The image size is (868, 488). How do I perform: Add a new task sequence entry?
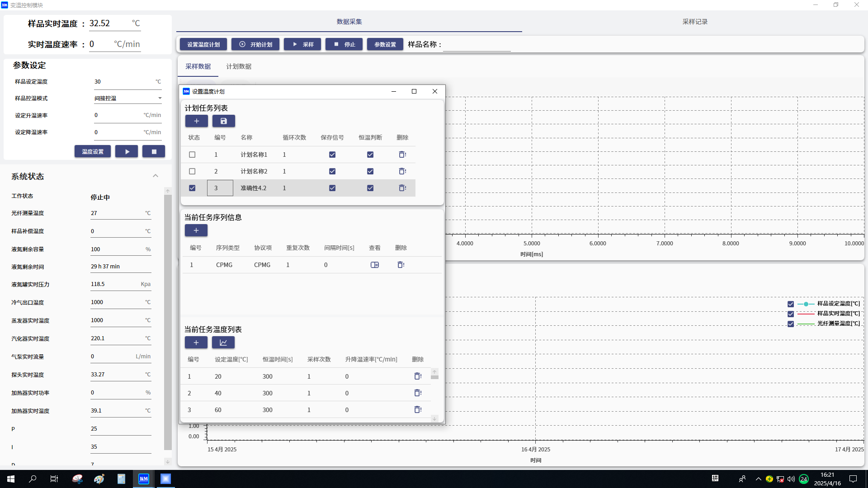point(196,230)
